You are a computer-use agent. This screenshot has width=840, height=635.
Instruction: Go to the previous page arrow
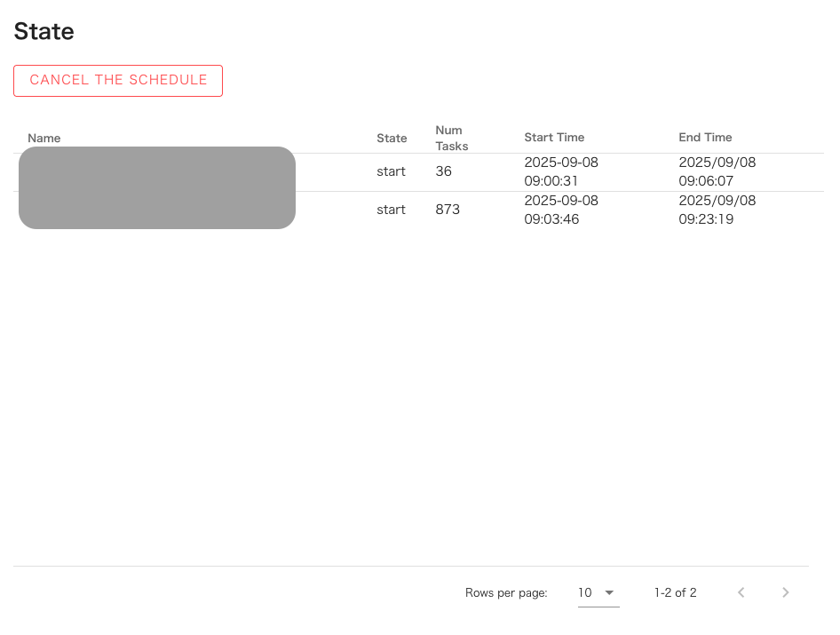(741, 592)
